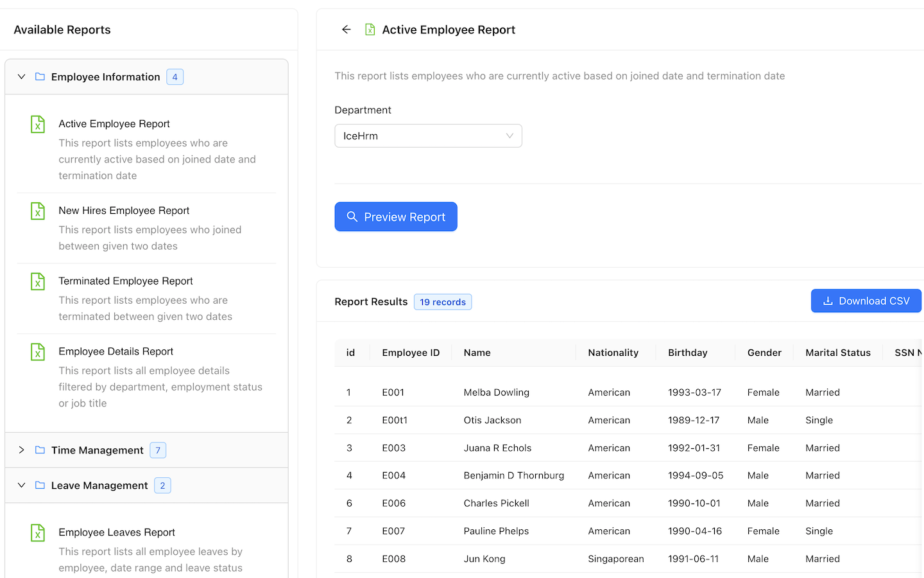The width and height of the screenshot is (924, 578).
Task: Click the Excel icon beside Employee Details Report
Action: click(37, 352)
